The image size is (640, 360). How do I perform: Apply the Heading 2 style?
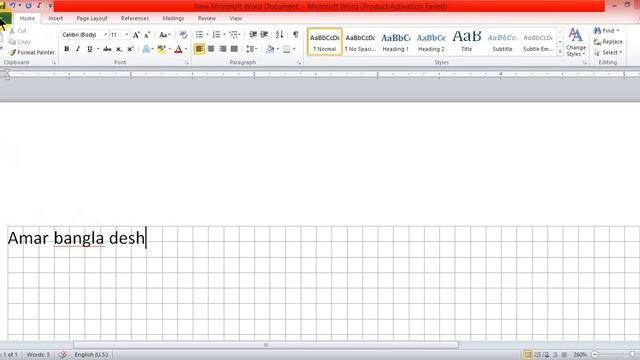pyautogui.click(x=431, y=42)
